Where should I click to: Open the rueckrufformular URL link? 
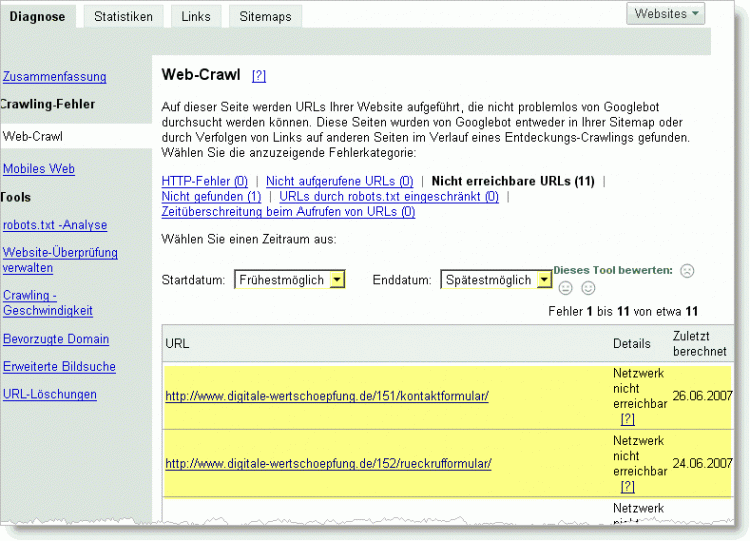(328, 464)
